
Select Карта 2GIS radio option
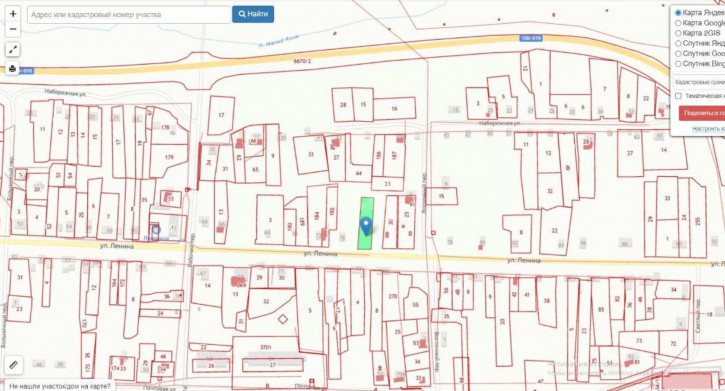pos(678,33)
